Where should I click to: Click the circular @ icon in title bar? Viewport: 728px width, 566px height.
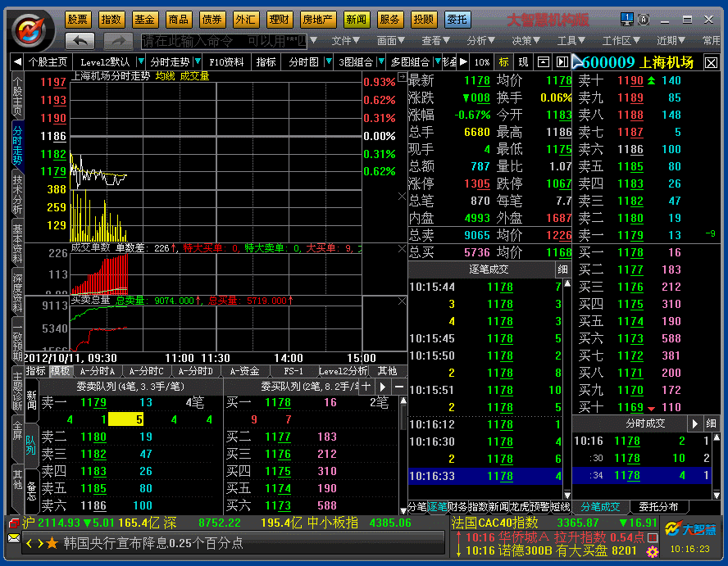point(644,20)
